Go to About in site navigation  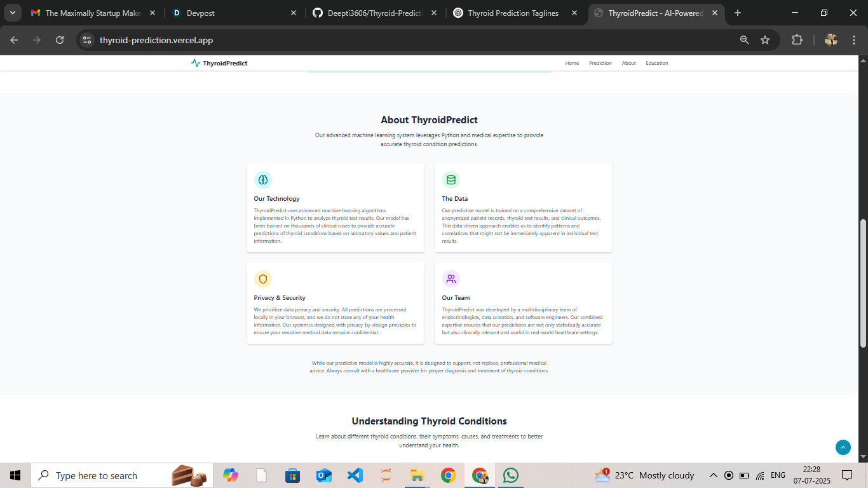[629, 63]
